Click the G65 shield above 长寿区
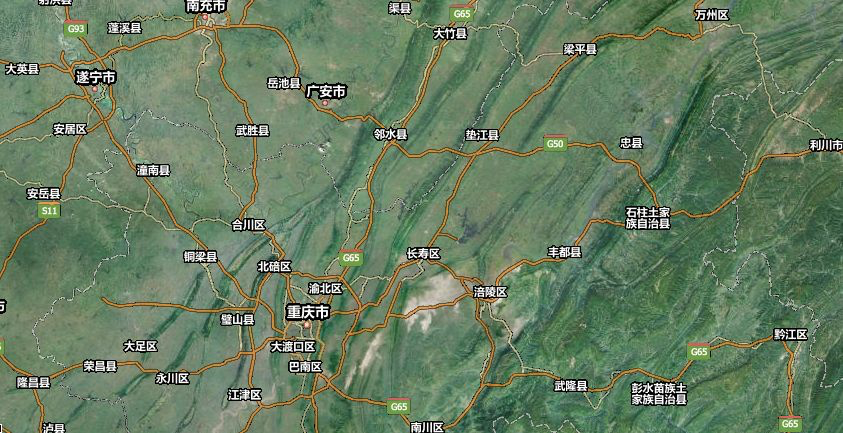 tap(350, 258)
